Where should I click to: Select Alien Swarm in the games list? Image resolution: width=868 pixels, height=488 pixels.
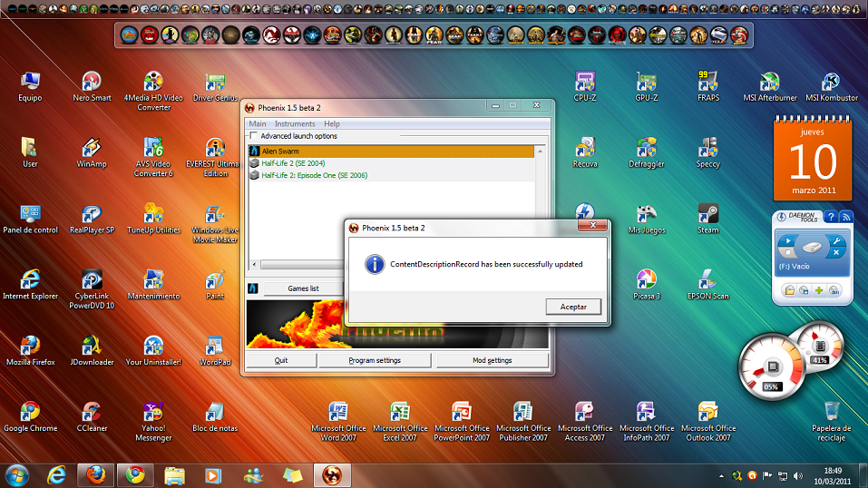click(392, 151)
